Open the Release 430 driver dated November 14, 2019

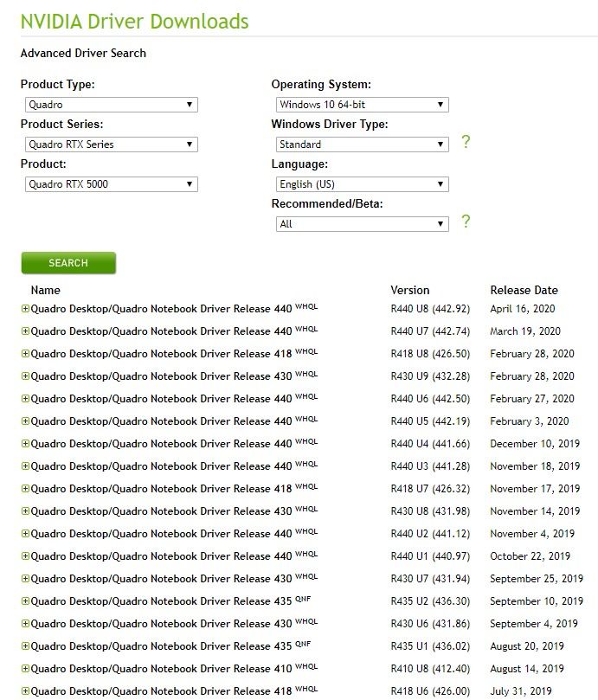tap(161, 511)
